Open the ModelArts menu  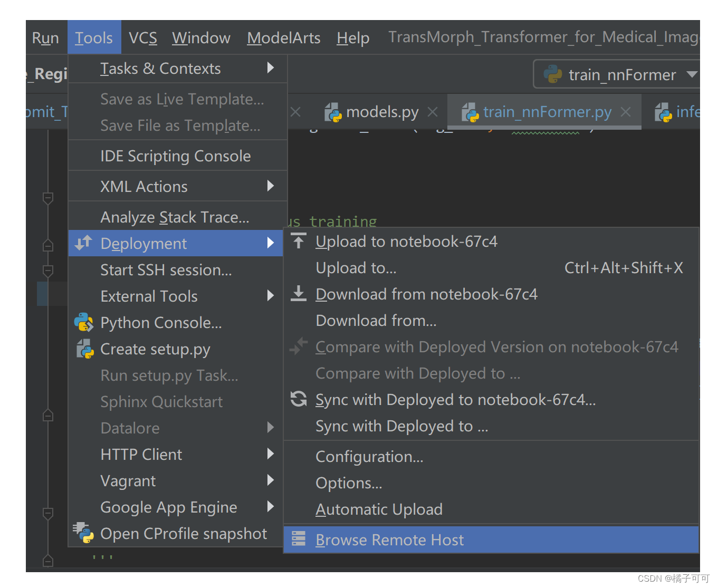(x=284, y=38)
